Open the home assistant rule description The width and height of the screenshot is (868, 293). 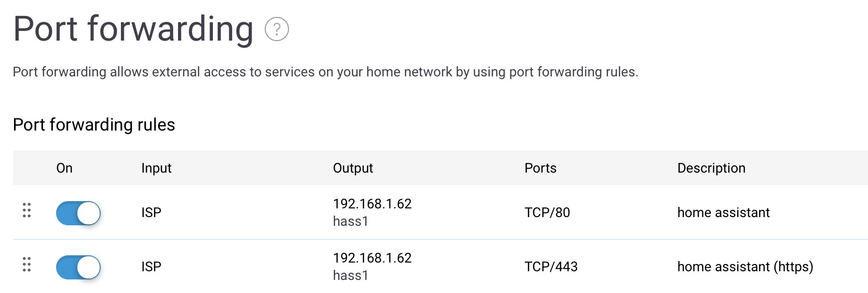[x=723, y=213]
